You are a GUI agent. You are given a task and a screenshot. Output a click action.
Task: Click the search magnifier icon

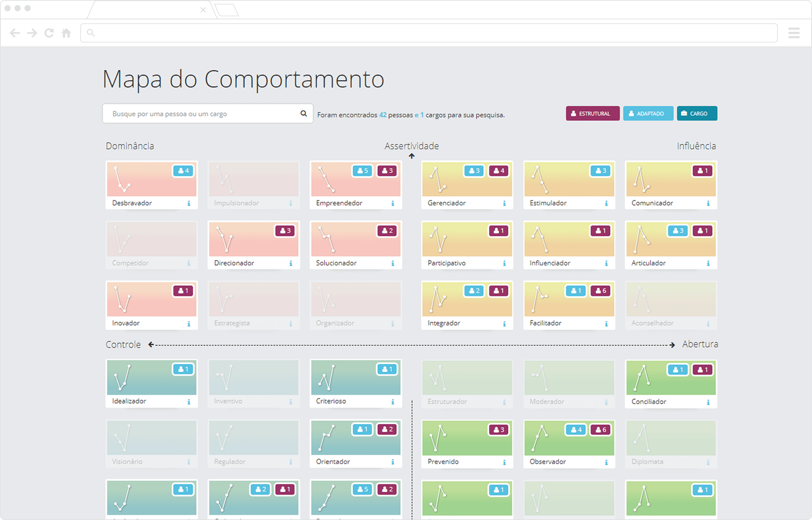click(x=304, y=113)
